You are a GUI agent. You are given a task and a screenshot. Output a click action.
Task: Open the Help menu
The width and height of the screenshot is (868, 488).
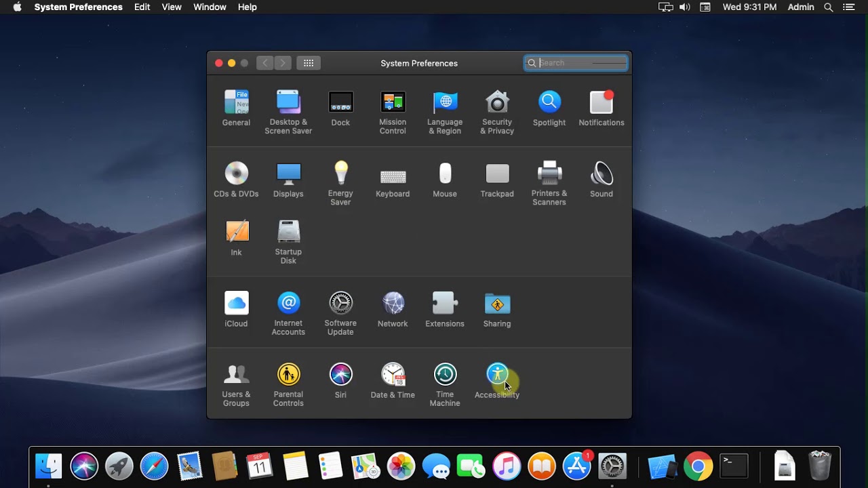[x=248, y=7]
